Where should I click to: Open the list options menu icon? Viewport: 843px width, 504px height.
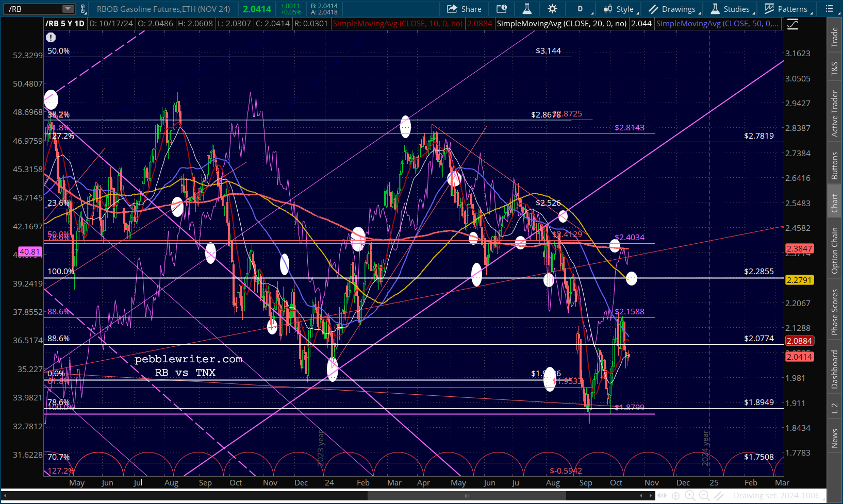point(829,9)
